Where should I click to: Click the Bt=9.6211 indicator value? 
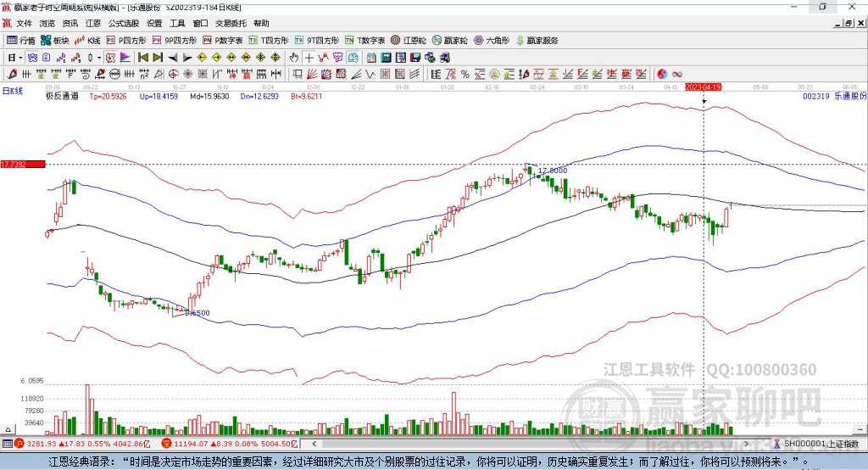click(x=306, y=96)
